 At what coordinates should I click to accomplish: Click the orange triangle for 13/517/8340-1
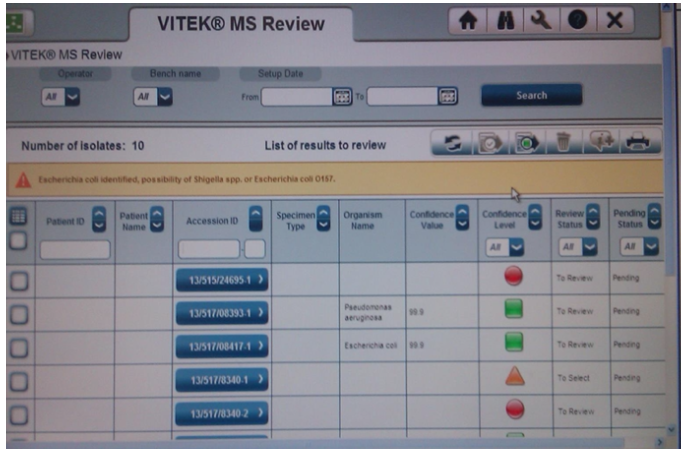pyautogui.click(x=514, y=376)
